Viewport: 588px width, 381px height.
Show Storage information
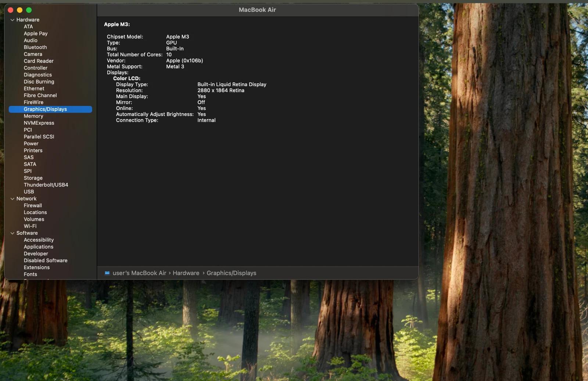point(33,178)
